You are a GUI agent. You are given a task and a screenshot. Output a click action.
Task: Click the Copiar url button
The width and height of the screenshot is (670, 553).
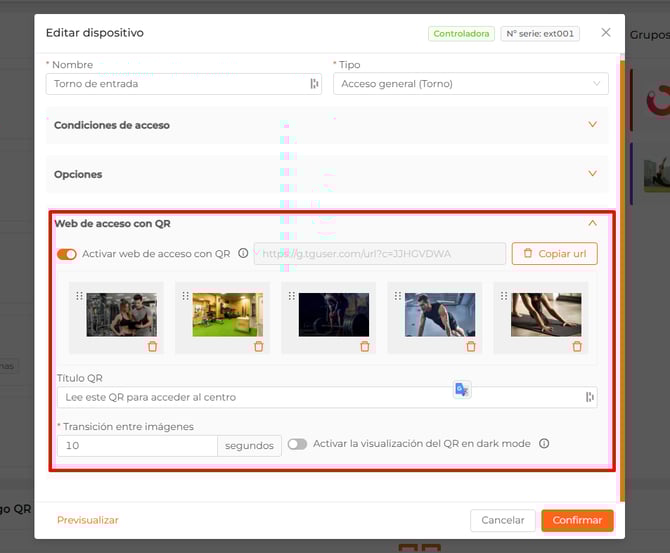[x=554, y=254]
